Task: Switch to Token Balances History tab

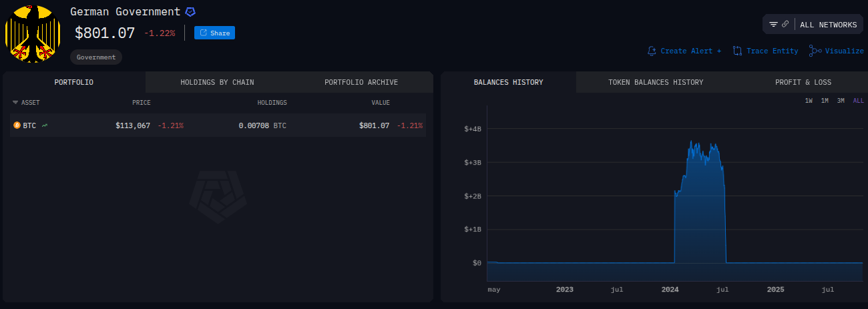Action: (656, 82)
